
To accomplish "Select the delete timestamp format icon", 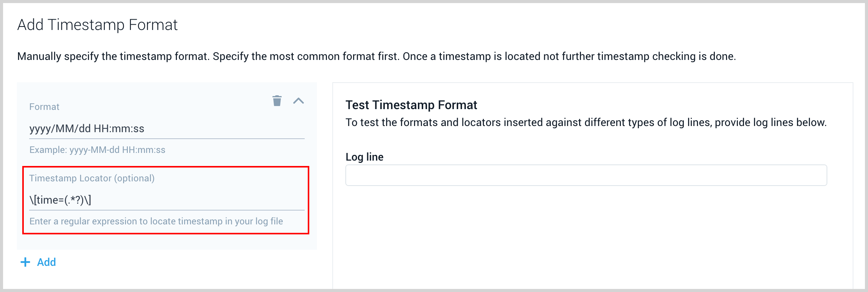I will pyautogui.click(x=277, y=101).
